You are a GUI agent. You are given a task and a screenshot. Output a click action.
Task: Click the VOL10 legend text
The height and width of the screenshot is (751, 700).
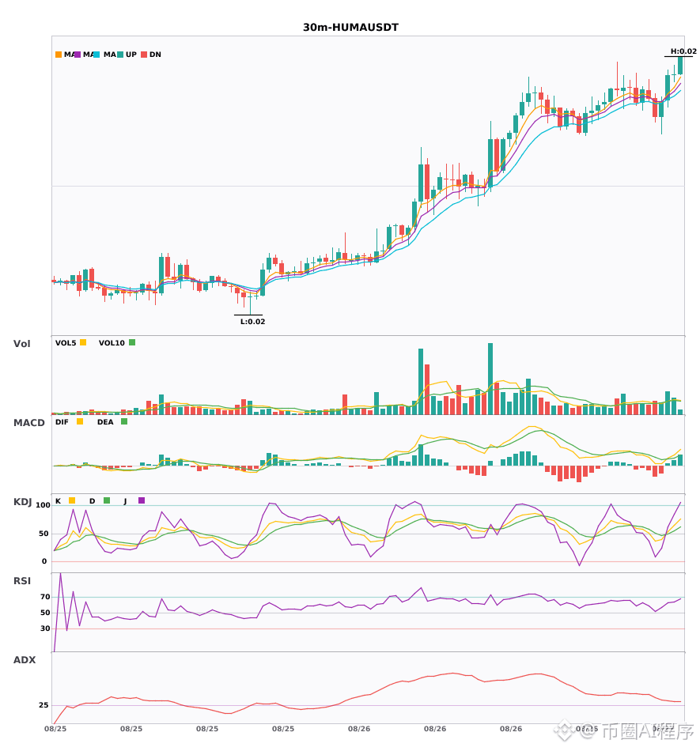click(112, 343)
